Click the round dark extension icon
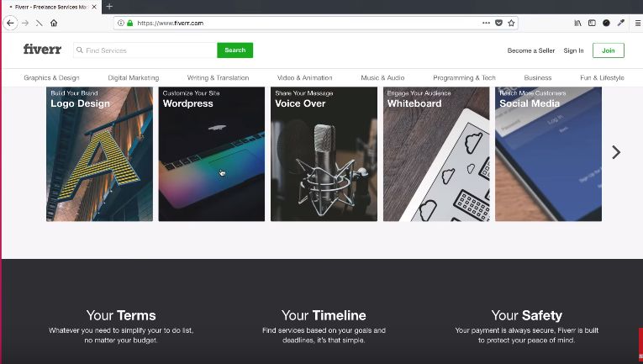 pos(606,23)
